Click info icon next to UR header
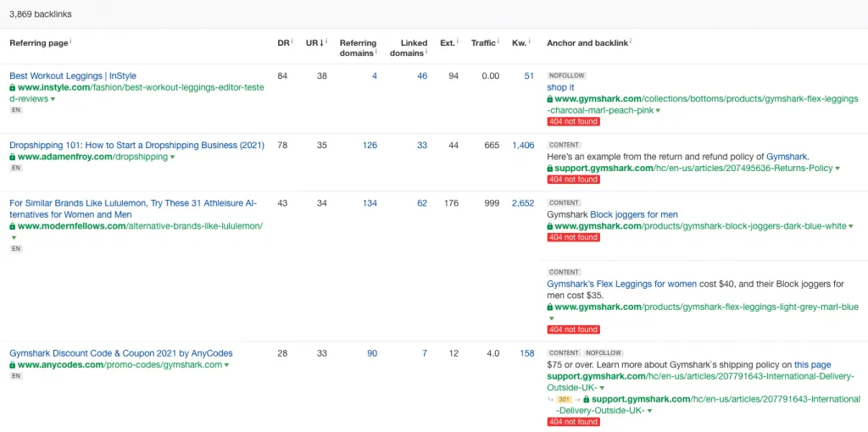This screenshot has height=432, width=868. pos(326,41)
